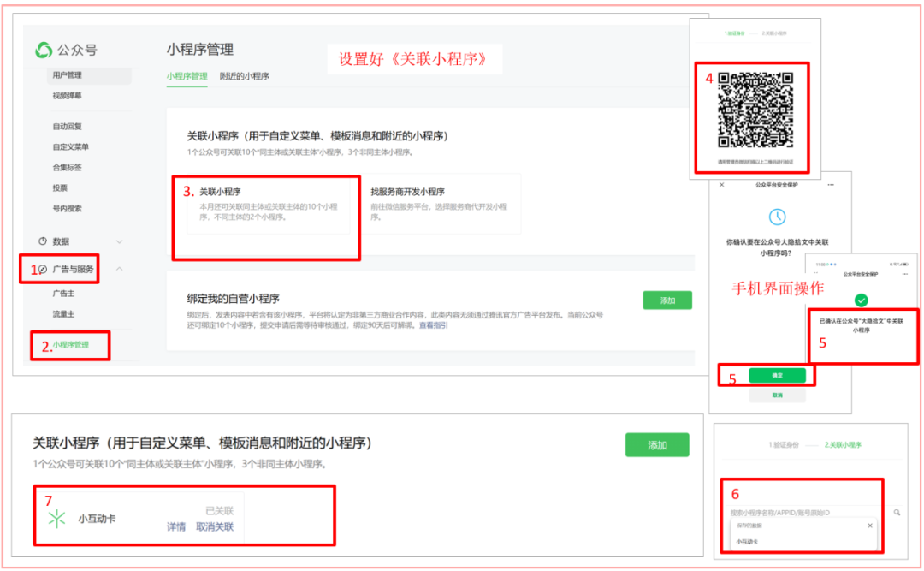
Task: Click the 广告与服务 sidebar icon
Action: tap(42, 269)
